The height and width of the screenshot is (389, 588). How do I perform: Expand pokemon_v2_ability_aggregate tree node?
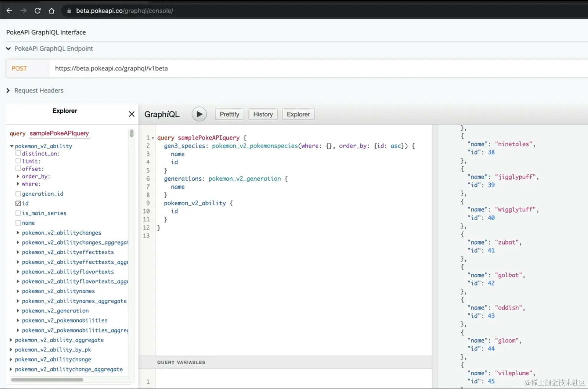point(11,340)
